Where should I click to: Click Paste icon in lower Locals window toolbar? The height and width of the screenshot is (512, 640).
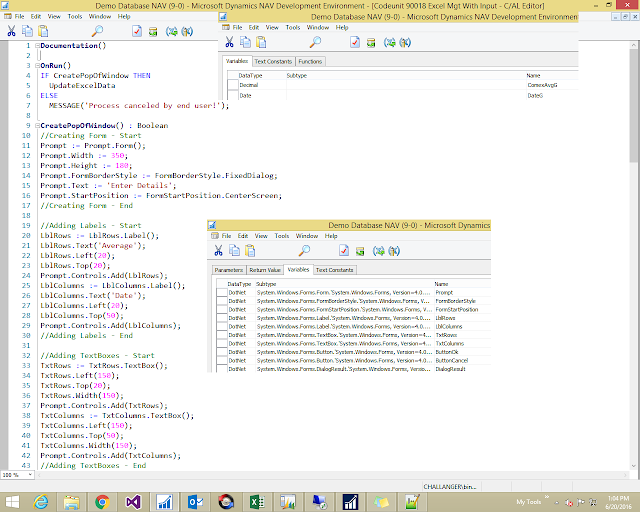click(250, 251)
